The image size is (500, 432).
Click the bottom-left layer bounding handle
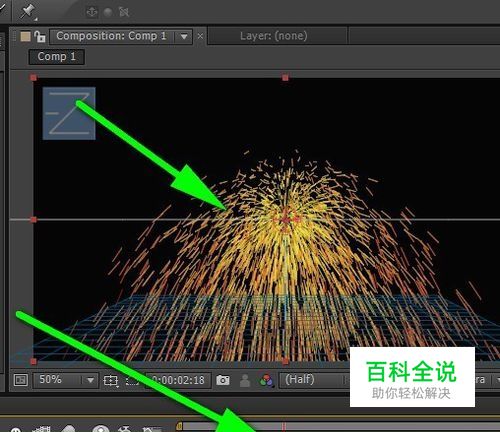pos(33,361)
